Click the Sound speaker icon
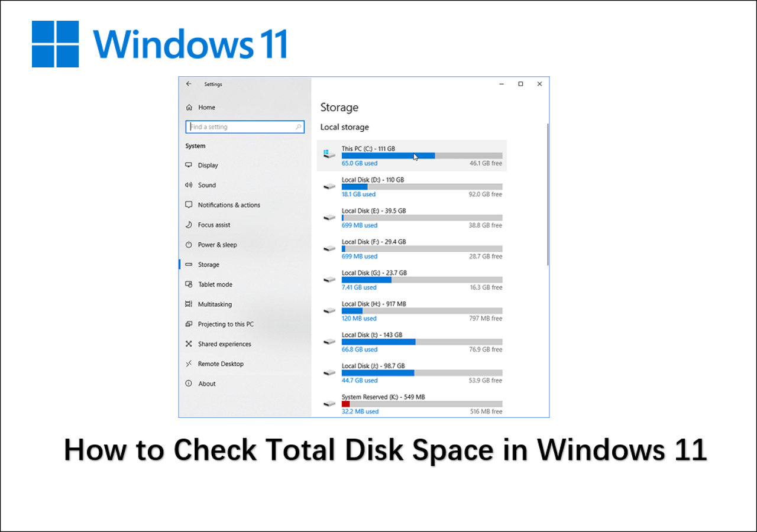 (x=189, y=185)
